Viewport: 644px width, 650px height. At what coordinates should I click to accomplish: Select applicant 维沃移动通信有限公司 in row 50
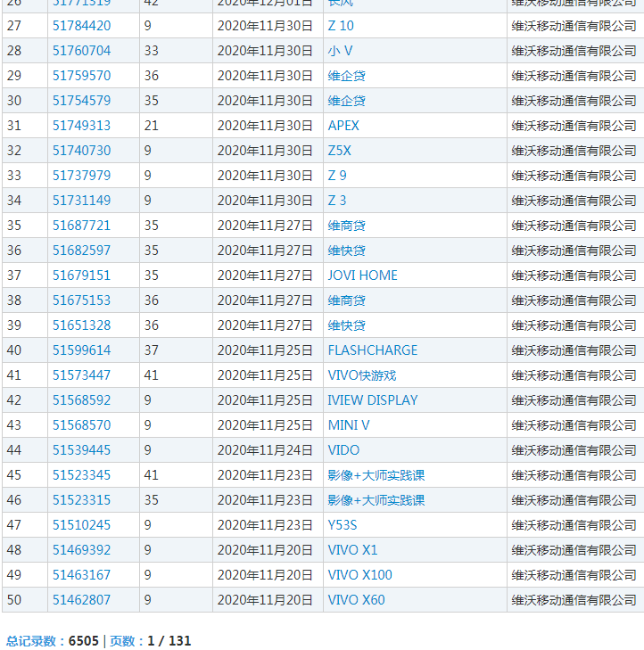pyautogui.click(x=574, y=600)
